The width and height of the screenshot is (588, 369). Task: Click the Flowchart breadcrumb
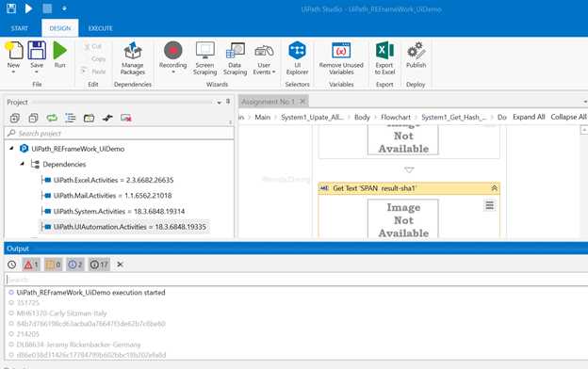396,118
